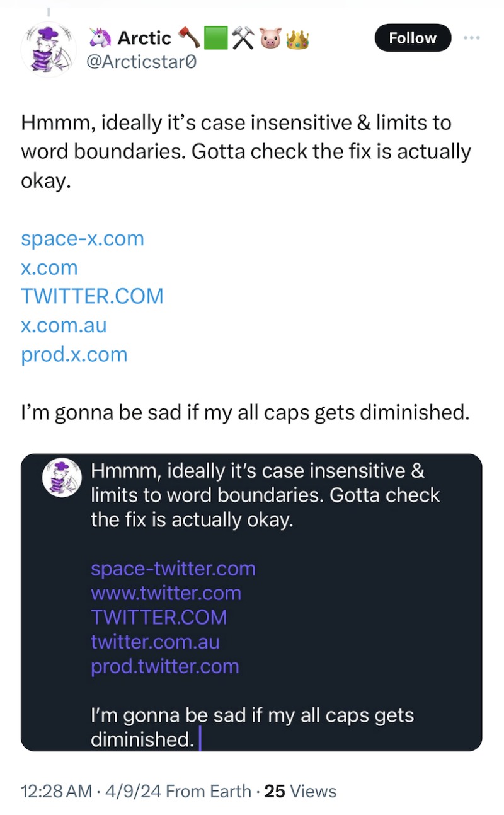
Task: Click the unicorn emoji beside the name
Action: tap(98, 38)
